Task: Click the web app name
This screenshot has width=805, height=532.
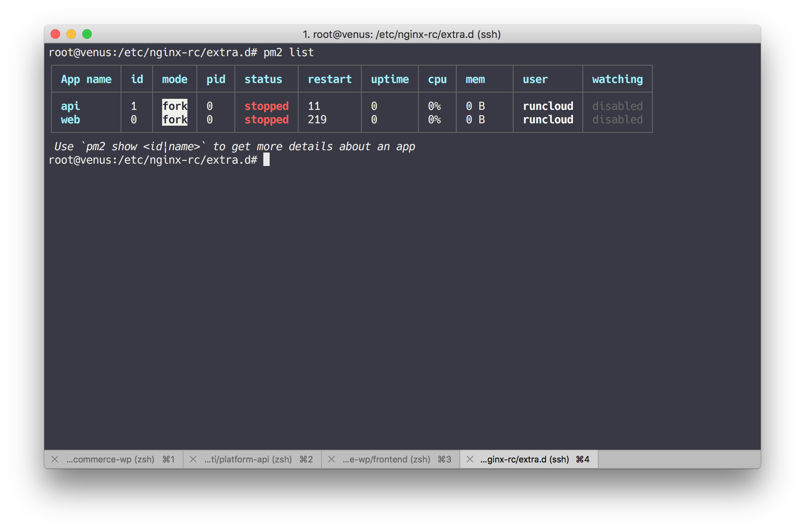Action: 70,119
